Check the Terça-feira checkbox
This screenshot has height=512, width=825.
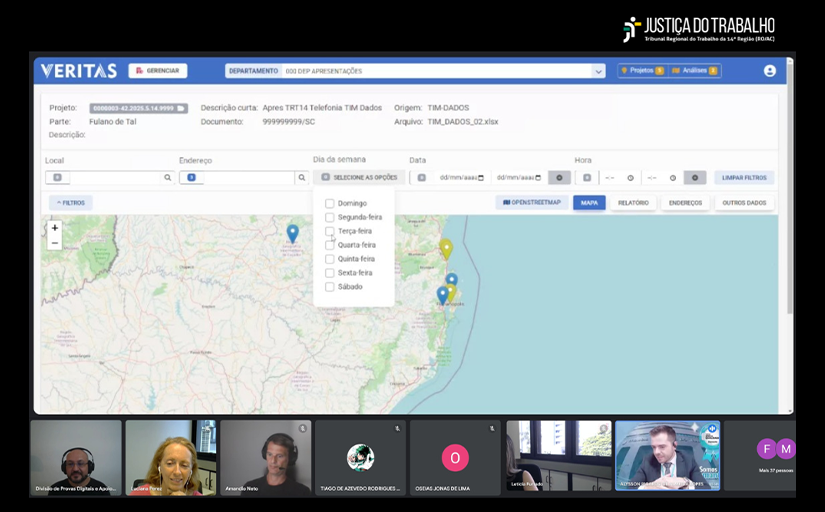(x=329, y=231)
